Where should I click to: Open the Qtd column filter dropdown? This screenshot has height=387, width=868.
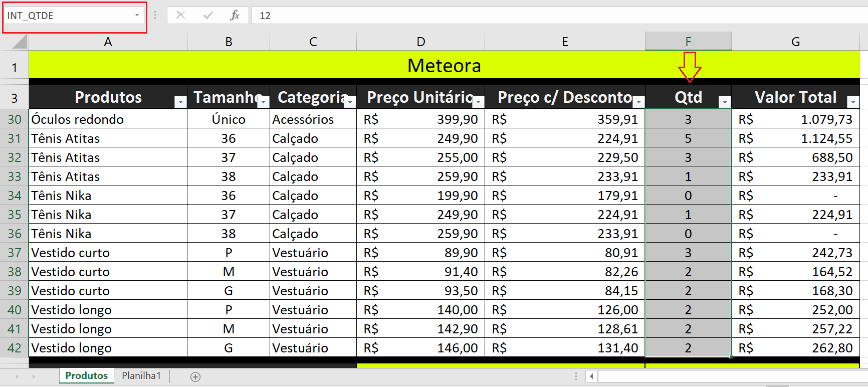point(724,102)
